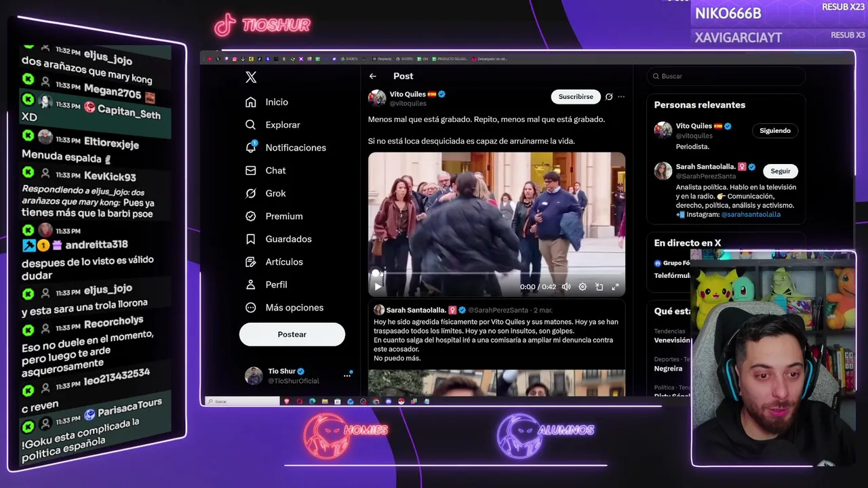Screen dimensions: 868x488
Task: Click ParisacaTours username in chat
Action: 130,409
